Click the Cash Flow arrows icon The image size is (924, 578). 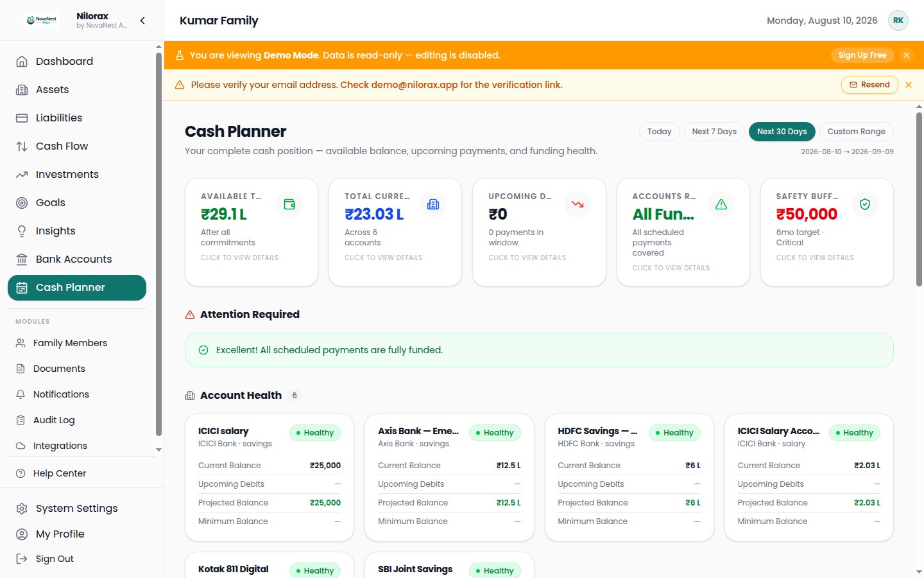click(x=22, y=146)
